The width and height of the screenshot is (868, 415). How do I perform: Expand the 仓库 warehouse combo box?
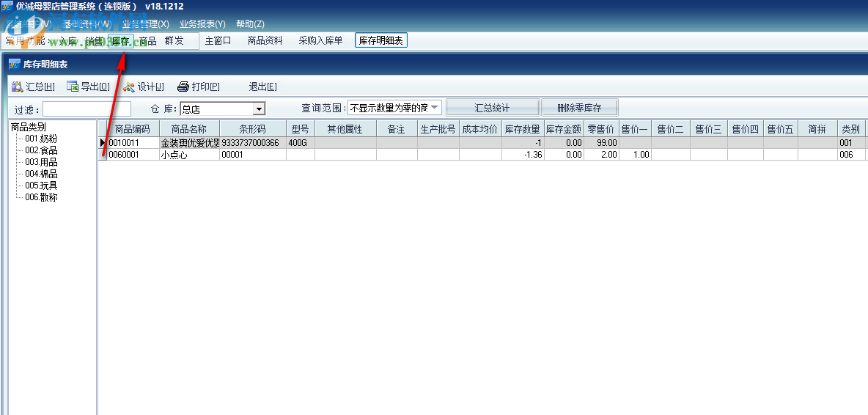click(259, 109)
